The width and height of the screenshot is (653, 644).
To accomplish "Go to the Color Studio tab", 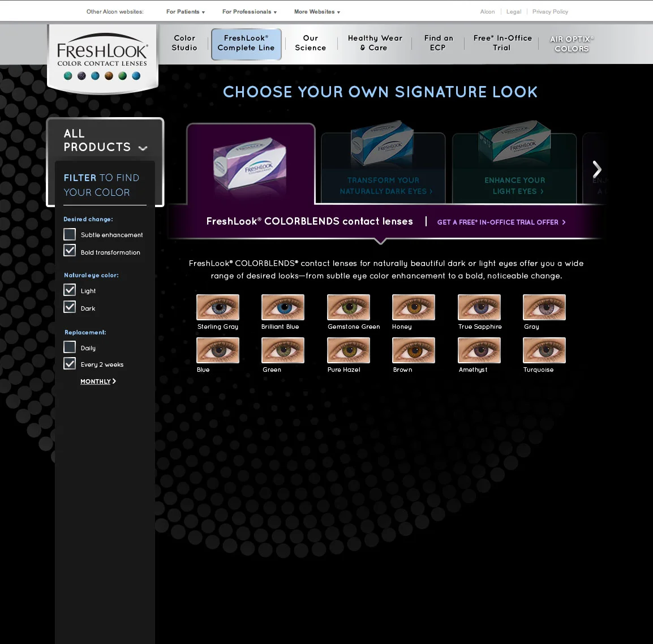I will click(x=184, y=43).
